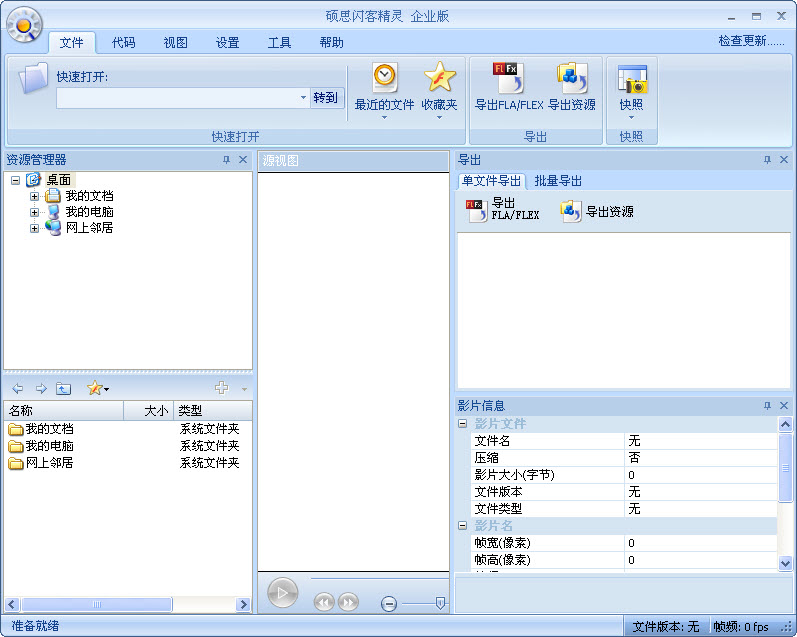
Task: Go forward with the right arrow icon
Action: click(41, 389)
